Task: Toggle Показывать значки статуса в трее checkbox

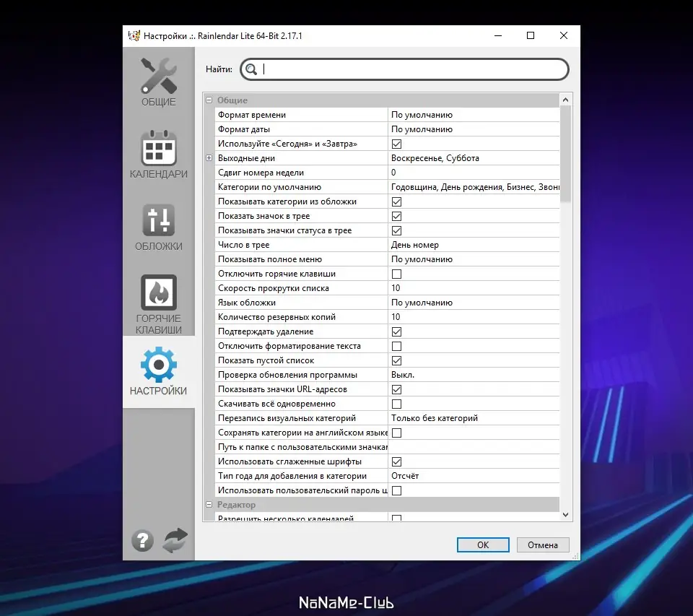Action: [396, 231]
